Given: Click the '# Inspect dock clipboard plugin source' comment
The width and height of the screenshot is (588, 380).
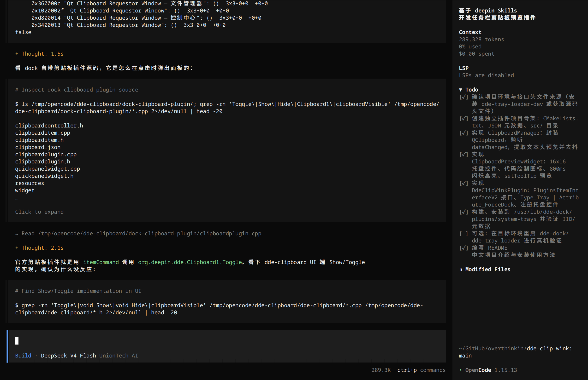Looking at the screenshot, I should pyautogui.click(x=77, y=90).
